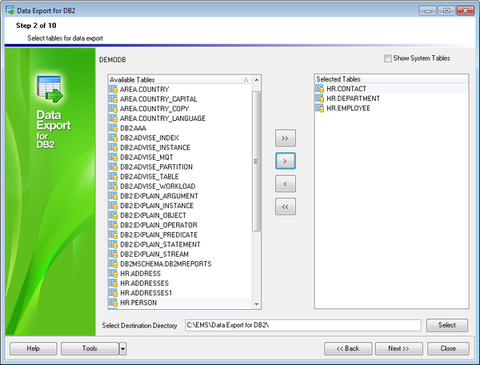Click the Available Tables sort arrow header

(246, 80)
